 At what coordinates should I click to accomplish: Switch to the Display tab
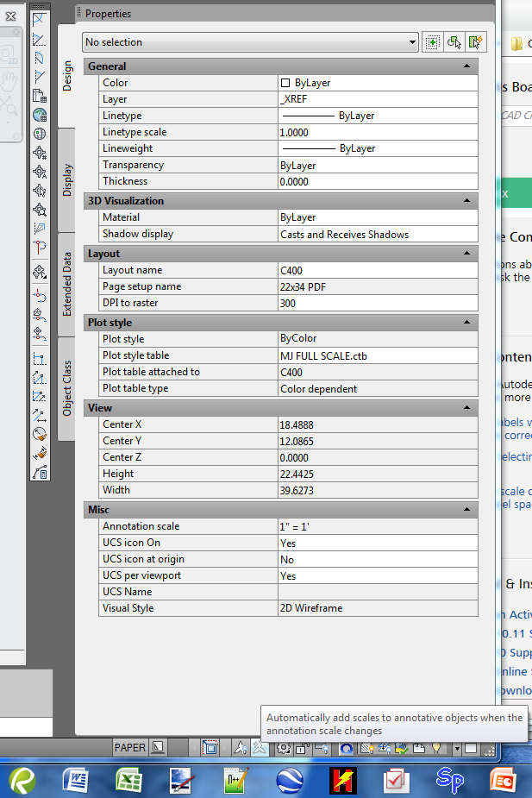coord(67,180)
